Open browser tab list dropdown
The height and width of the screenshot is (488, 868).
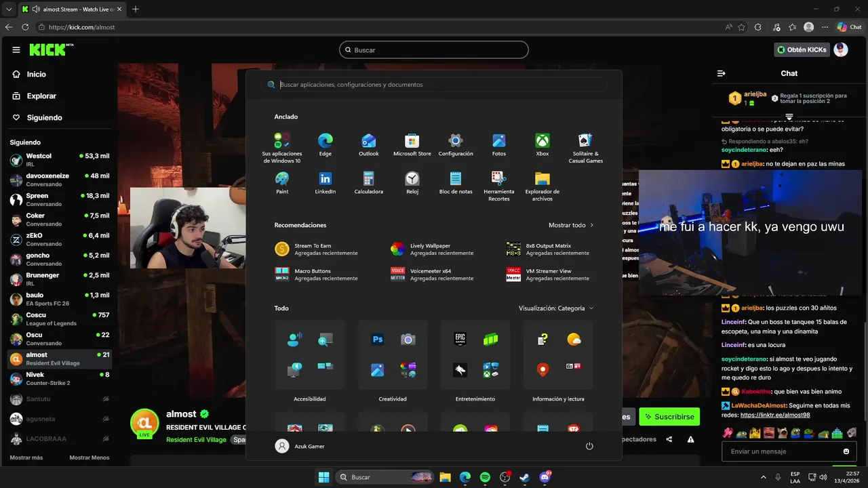pyautogui.click(x=9, y=9)
